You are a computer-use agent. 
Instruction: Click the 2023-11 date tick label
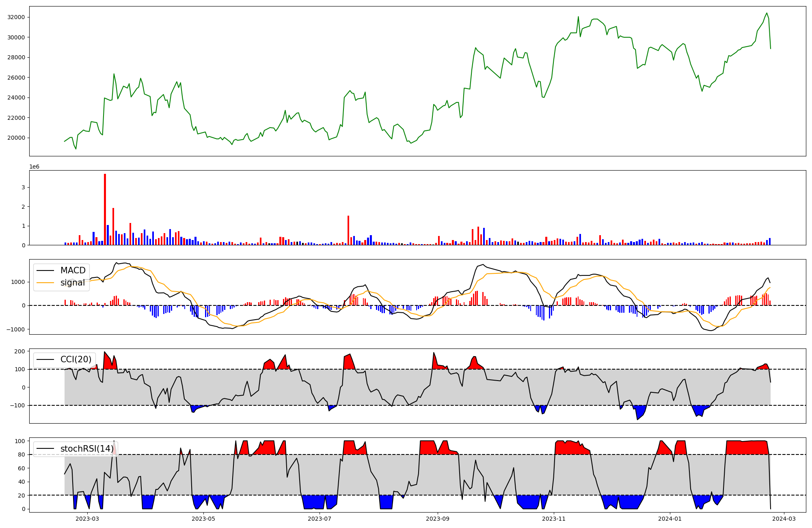click(x=554, y=519)
